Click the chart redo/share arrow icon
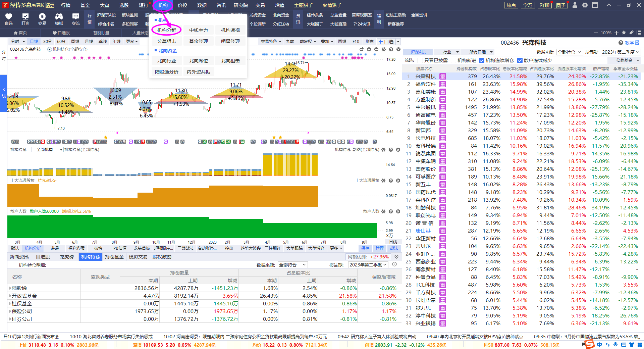The image size is (644, 349). pyautogui.click(x=362, y=49)
